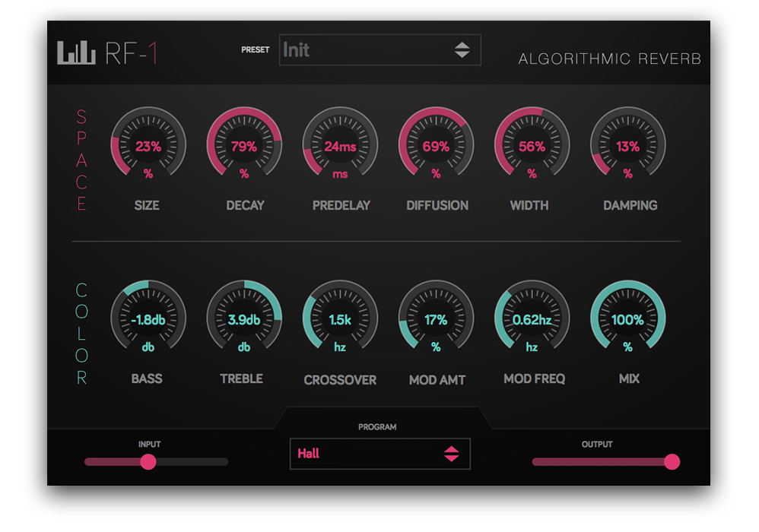This screenshot has width=759, height=532.
Task: Click the Input level slider handle
Action: (148, 462)
